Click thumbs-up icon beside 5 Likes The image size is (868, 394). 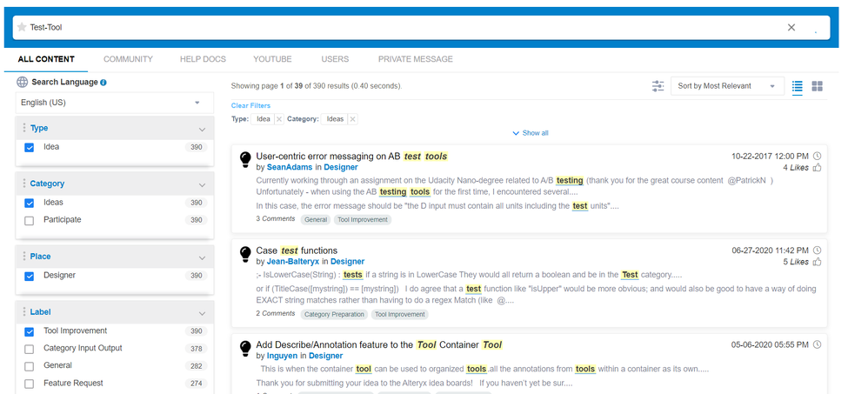(817, 262)
